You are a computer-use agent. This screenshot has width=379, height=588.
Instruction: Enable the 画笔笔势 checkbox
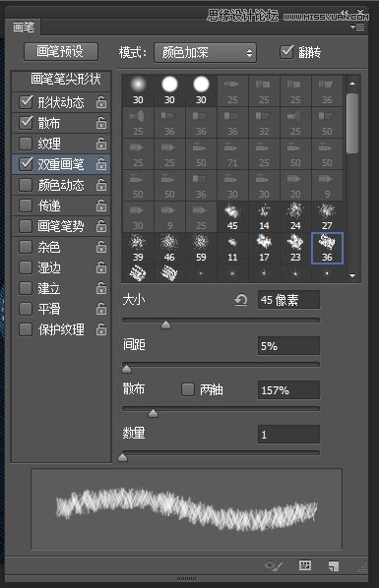click(26, 226)
